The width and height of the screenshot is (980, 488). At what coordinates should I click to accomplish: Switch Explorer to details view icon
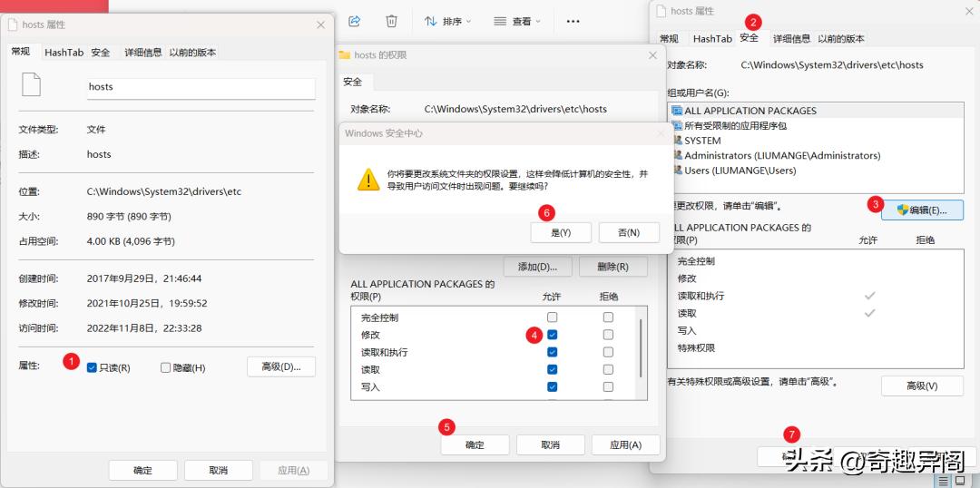point(943,481)
